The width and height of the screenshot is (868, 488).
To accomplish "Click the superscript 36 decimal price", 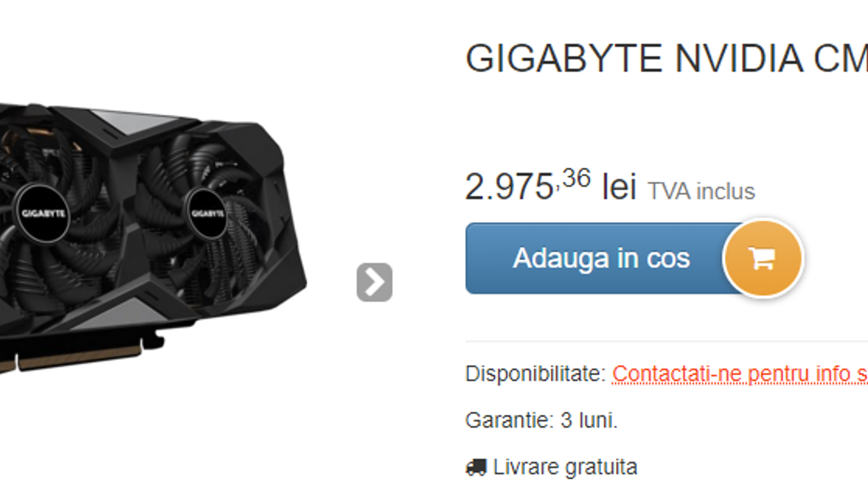I will 576,178.
